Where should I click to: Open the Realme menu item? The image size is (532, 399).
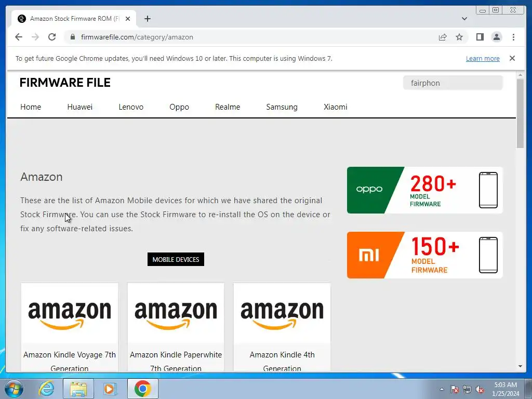tap(228, 107)
